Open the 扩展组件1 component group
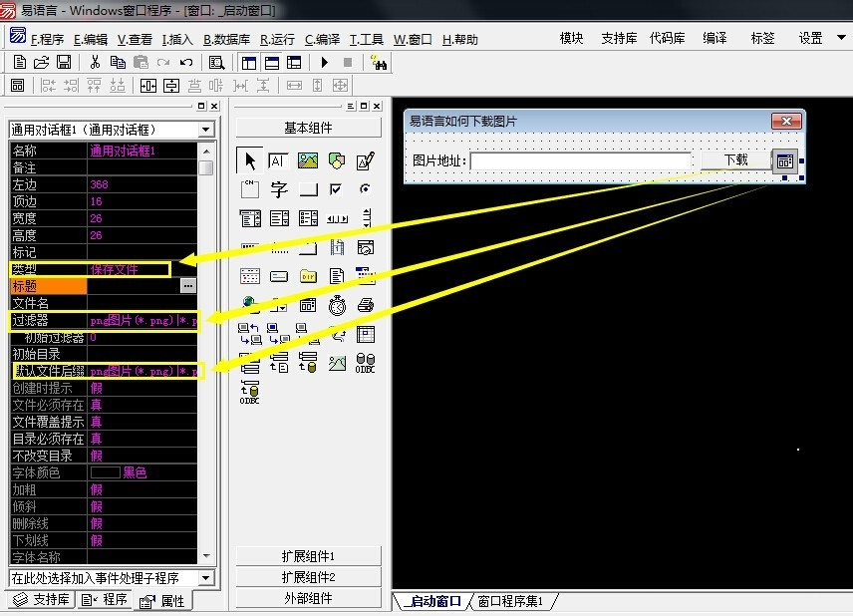The width and height of the screenshot is (853, 616). 309,556
